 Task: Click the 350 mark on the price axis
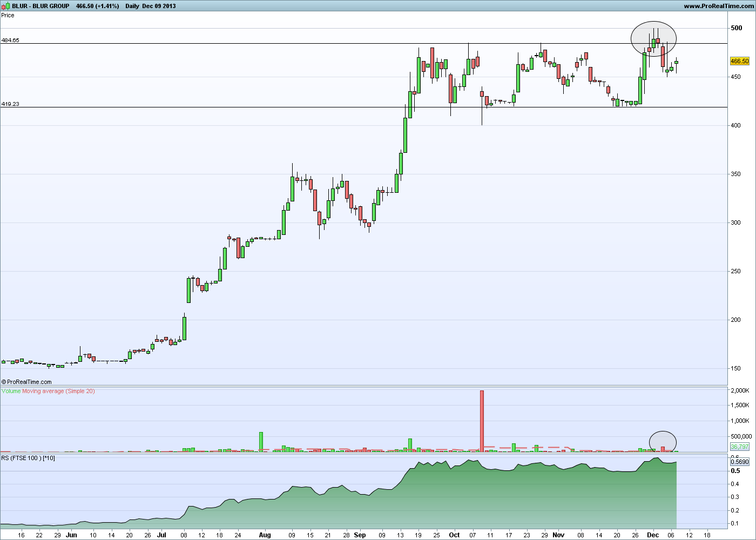point(736,174)
